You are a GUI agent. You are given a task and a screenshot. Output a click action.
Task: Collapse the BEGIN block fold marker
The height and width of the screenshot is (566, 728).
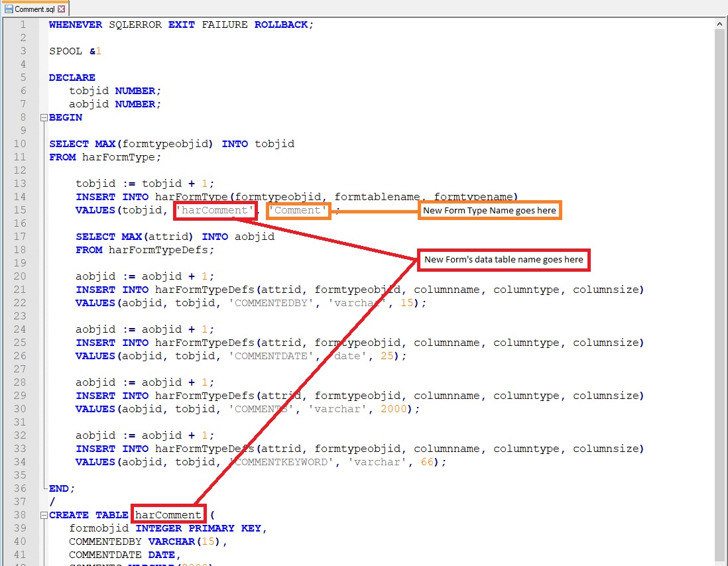point(44,117)
